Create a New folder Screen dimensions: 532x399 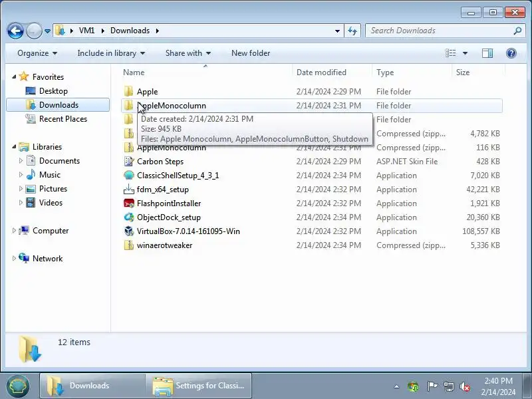click(251, 53)
